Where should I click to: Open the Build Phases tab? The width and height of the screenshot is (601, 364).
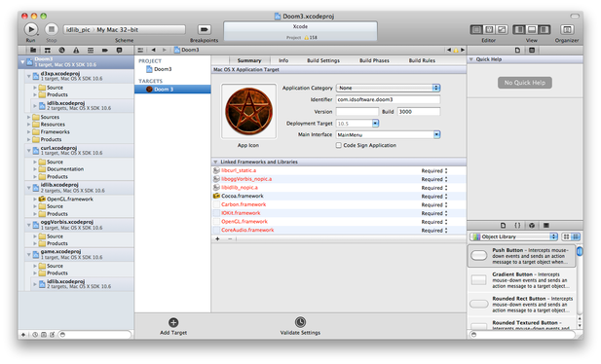(x=374, y=60)
